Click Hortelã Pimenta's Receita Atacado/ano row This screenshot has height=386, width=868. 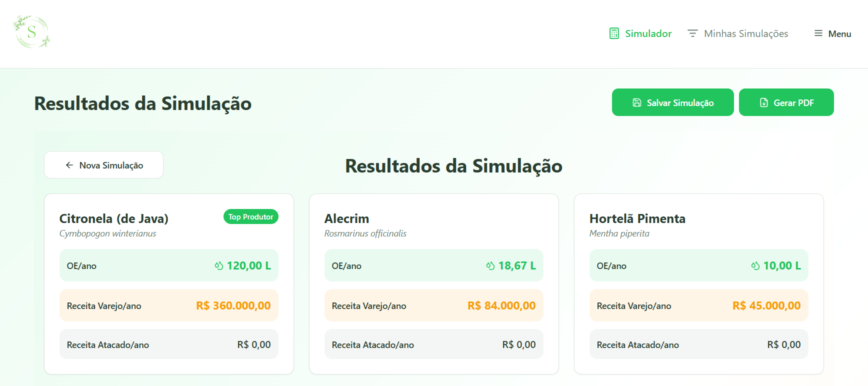pyautogui.click(x=698, y=344)
